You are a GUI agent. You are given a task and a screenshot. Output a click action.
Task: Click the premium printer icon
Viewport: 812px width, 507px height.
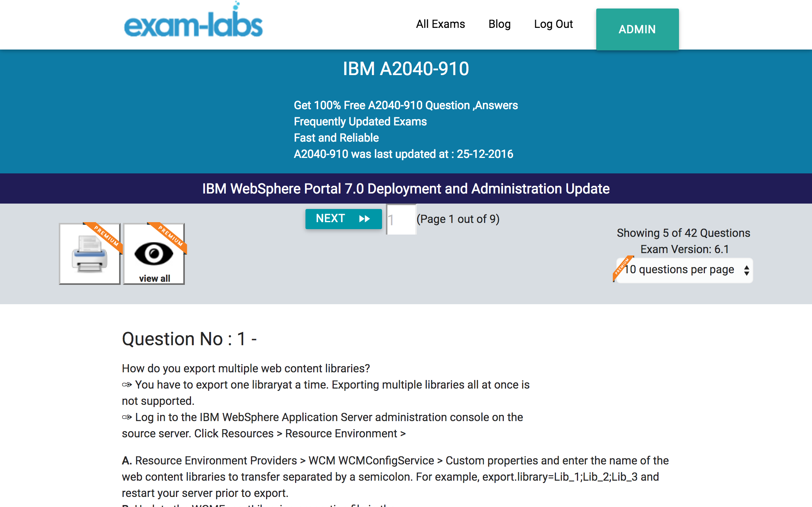coord(90,254)
